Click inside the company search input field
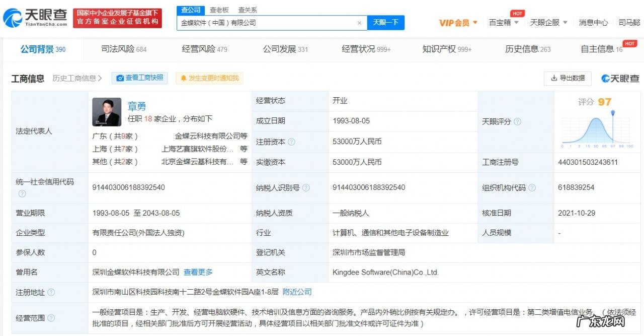 267,23
